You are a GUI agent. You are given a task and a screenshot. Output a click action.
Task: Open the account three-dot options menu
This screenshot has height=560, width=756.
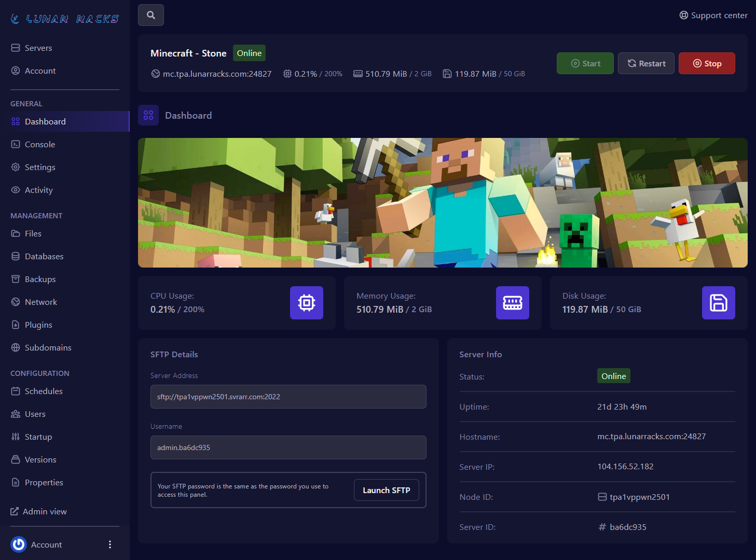[x=109, y=544]
